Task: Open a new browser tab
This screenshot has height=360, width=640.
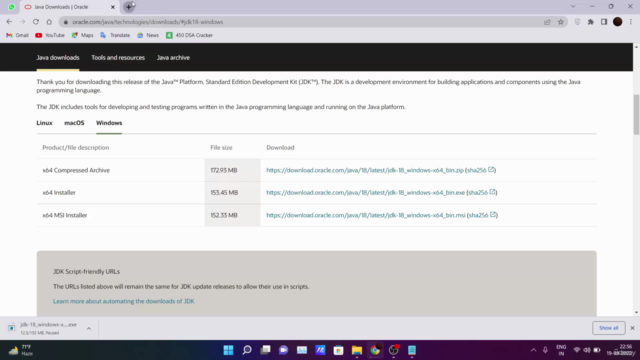Action: [129, 7]
